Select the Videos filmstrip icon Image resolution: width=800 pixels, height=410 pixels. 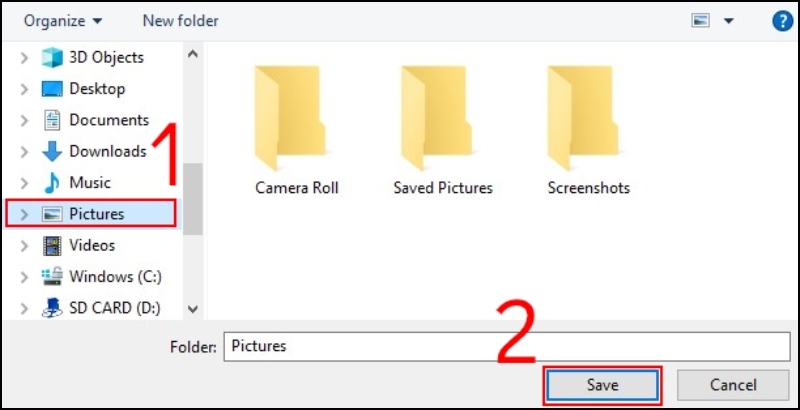pyautogui.click(x=52, y=245)
